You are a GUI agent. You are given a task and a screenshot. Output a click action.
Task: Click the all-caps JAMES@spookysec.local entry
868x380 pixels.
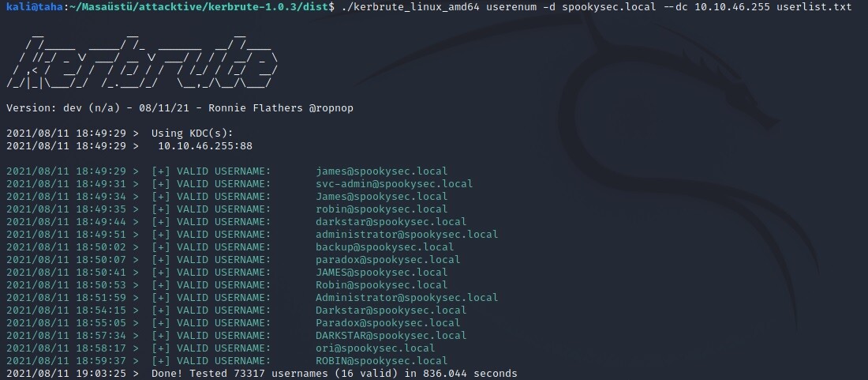click(381, 272)
